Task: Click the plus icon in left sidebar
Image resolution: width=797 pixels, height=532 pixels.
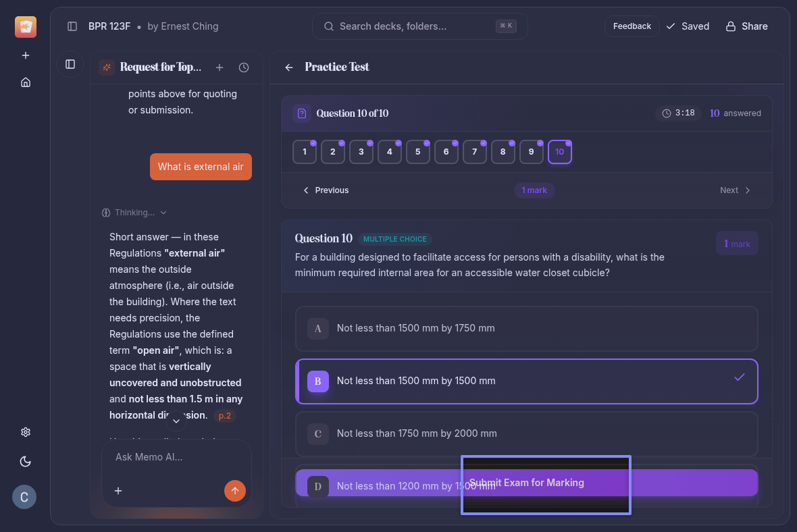Action: pos(26,55)
